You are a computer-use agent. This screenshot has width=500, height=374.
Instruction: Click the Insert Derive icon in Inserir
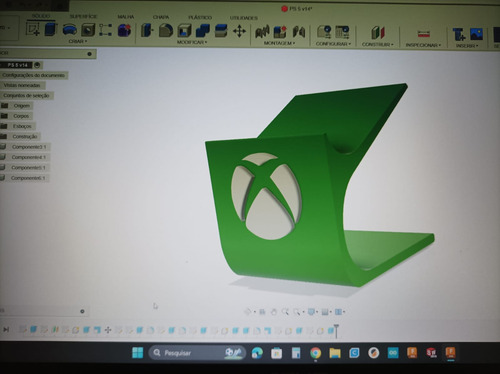[x=458, y=34]
